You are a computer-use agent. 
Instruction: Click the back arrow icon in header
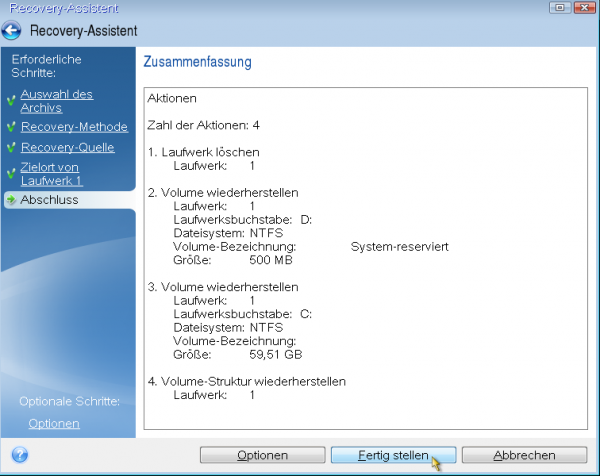(13, 31)
